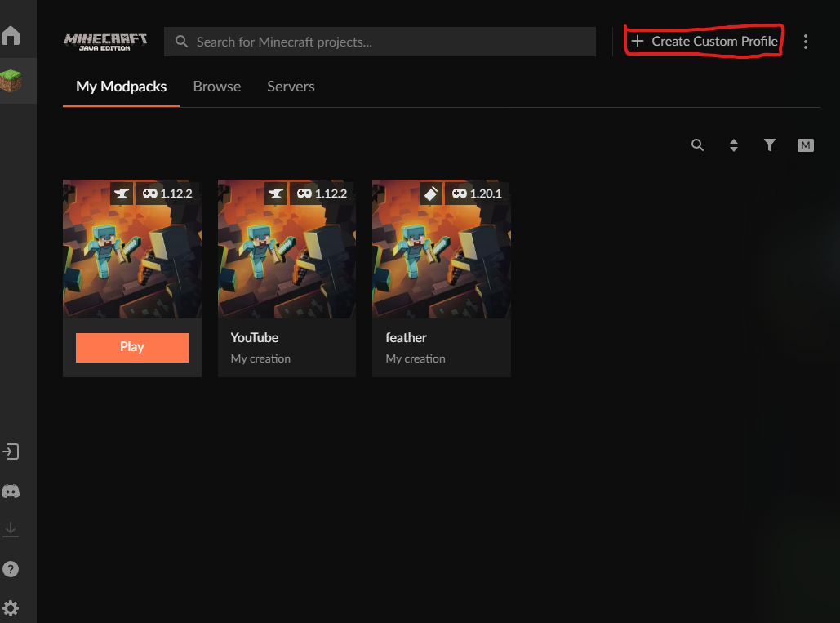
Task: Click the loader icon on feather modpack
Action: (431, 194)
